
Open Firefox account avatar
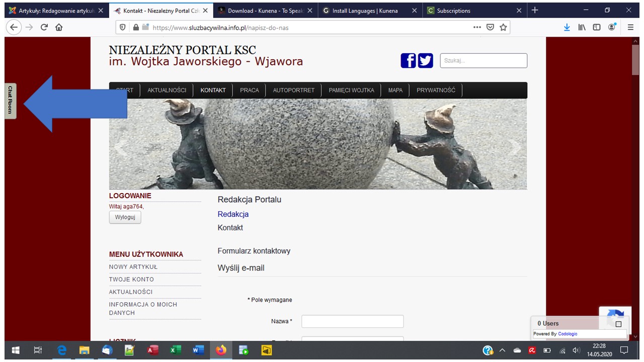612,28
